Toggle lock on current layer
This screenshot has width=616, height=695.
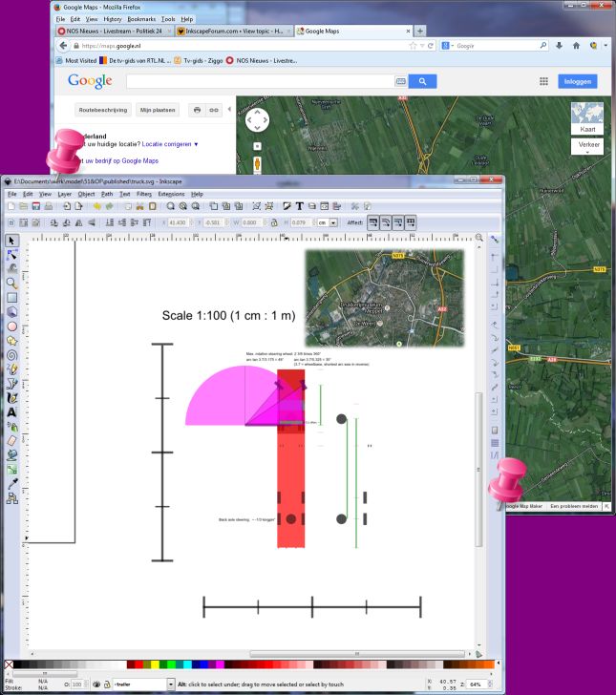(x=107, y=684)
